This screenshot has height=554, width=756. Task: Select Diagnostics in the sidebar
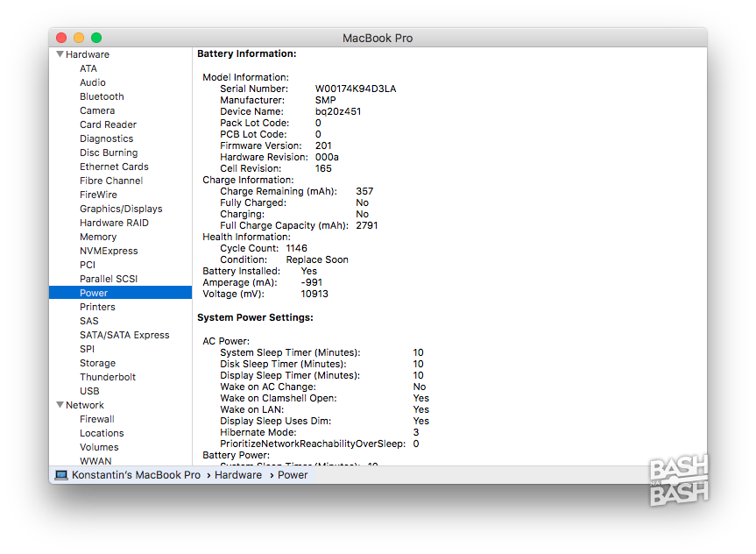coord(107,138)
